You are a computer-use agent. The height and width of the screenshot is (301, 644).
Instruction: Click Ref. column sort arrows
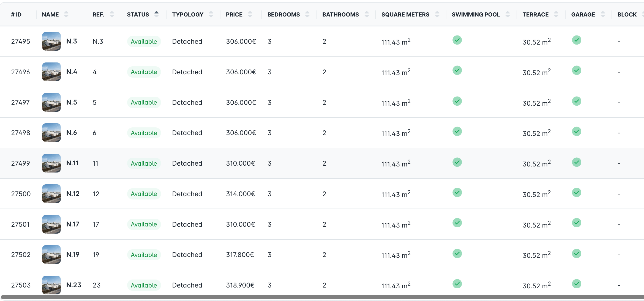[x=112, y=14]
